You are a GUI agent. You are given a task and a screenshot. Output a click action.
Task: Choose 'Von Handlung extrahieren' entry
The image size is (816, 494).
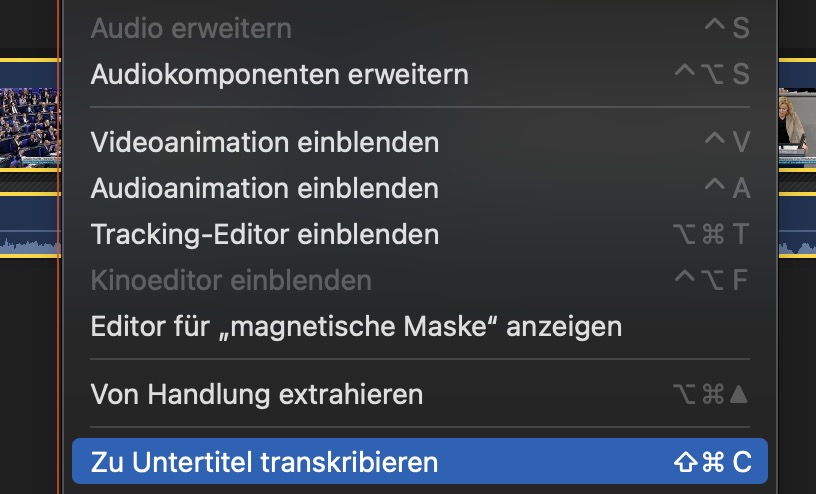(257, 394)
